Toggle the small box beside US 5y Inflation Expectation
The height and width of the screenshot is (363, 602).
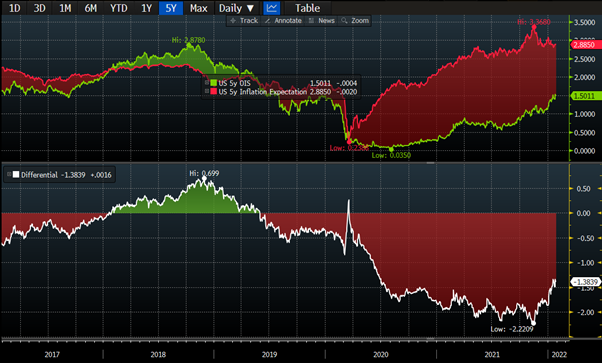click(207, 91)
